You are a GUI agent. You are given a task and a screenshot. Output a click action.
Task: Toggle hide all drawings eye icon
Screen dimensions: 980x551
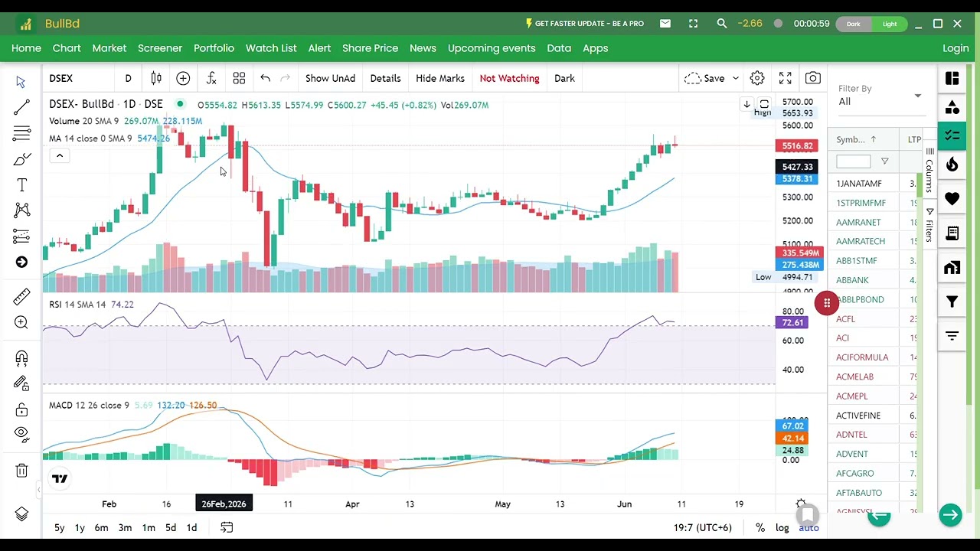click(21, 435)
